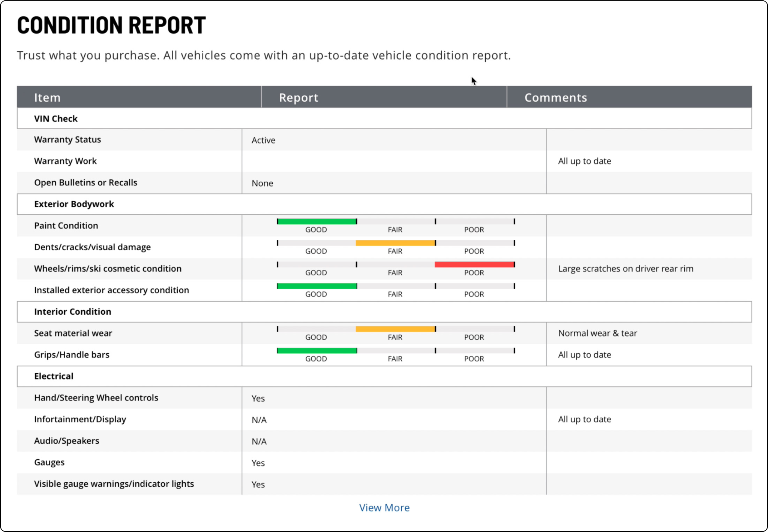This screenshot has height=532, width=768.
Task: Click the Open Bulletins or Recalls row
Action: [x=85, y=182]
